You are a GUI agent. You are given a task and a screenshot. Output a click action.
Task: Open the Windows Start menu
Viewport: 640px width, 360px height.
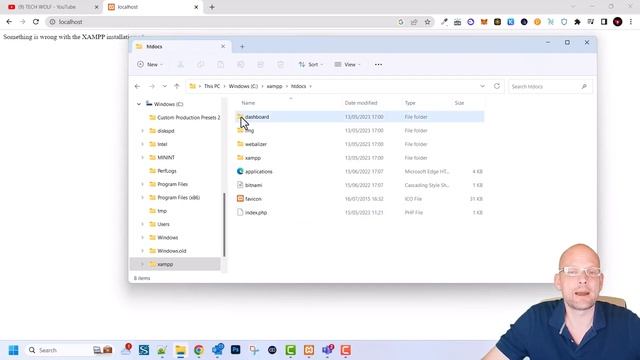pos(13,350)
